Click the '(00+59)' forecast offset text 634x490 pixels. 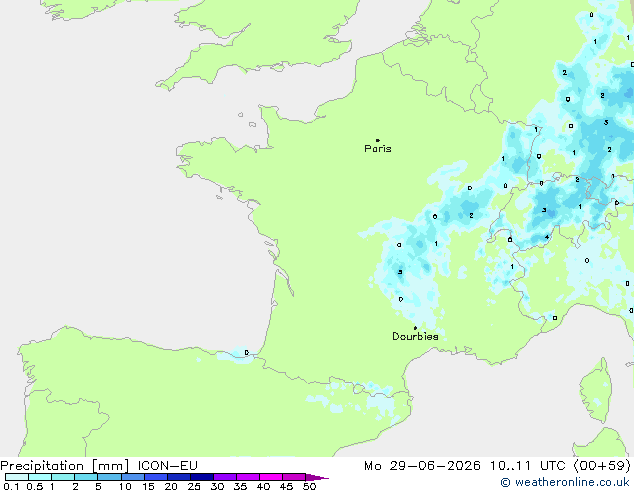click(x=602, y=466)
